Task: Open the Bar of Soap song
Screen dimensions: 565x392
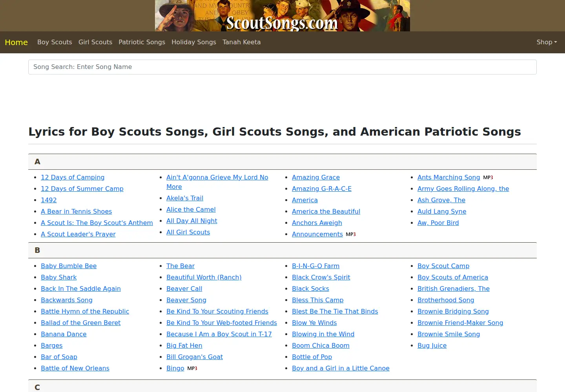Action: click(59, 357)
